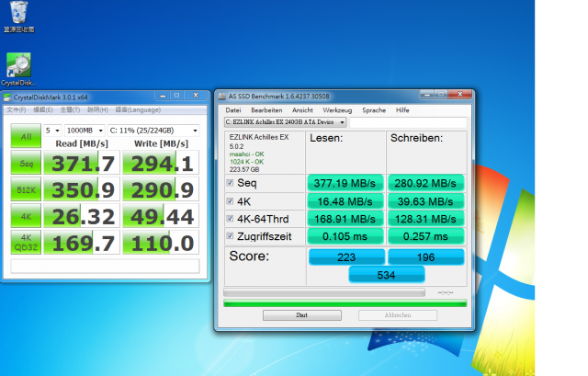Run the 4K test button in CrystalDiskMark
This screenshot has width=588, height=376.
point(26,217)
